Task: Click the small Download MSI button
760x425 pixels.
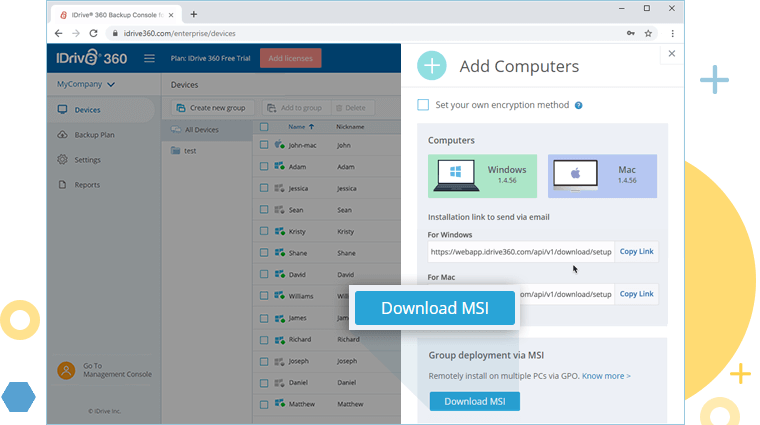Action: pos(475,401)
